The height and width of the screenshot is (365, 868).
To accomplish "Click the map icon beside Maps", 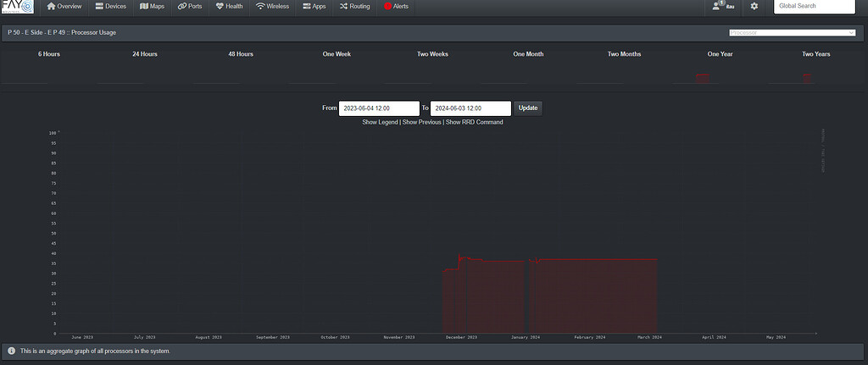I will coord(144,7).
